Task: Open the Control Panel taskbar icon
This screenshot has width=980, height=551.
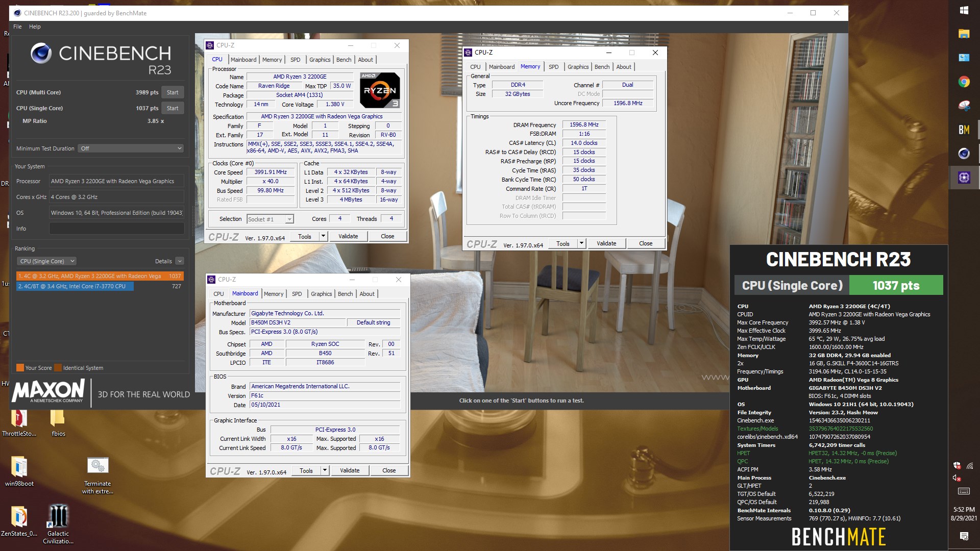Action: pos(964,58)
